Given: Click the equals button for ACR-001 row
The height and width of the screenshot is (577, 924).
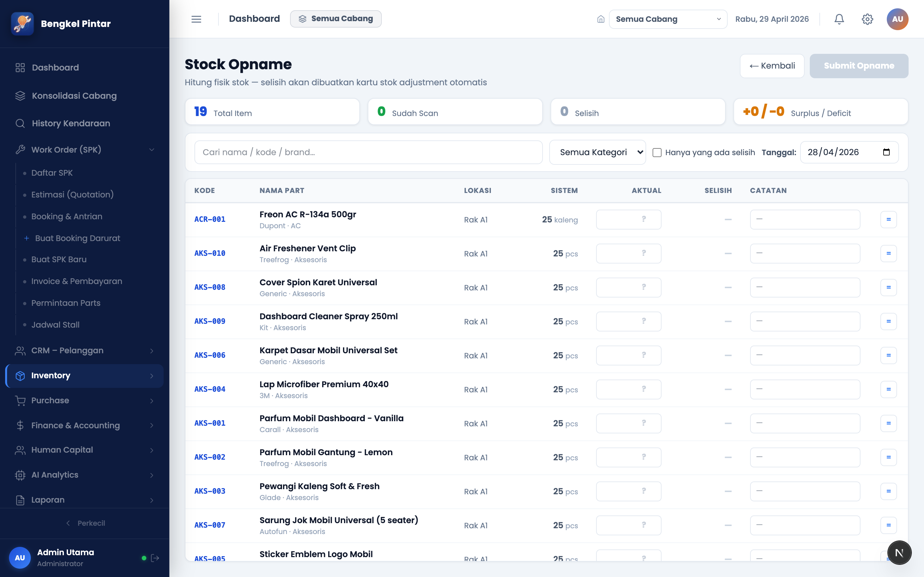Looking at the screenshot, I should (x=888, y=220).
